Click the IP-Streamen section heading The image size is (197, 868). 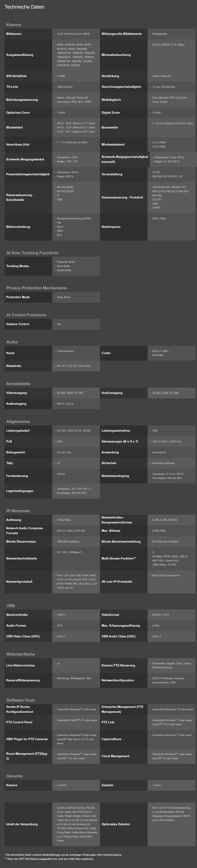coord(18,511)
